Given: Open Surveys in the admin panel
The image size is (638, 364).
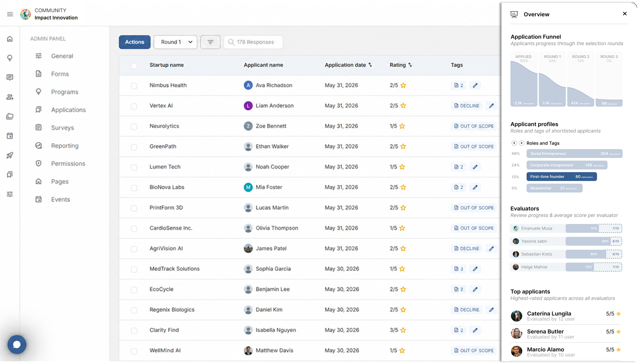Looking at the screenshot, I should click(63, 128).
